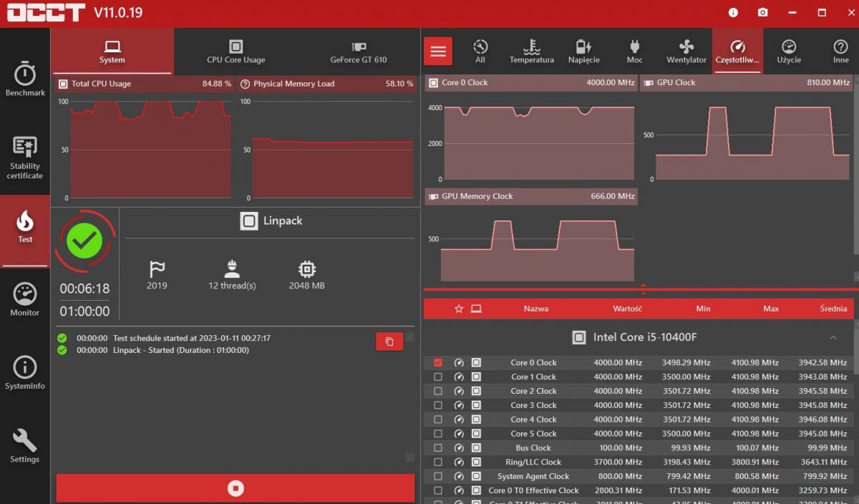Click the green test status checkmark
This screenshot has width=859, height=504.
coord(84,241)
